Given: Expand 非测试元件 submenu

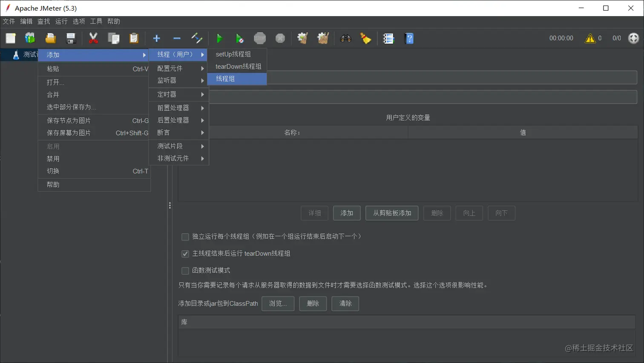Looking at the screenshot, I should [178, 158].
